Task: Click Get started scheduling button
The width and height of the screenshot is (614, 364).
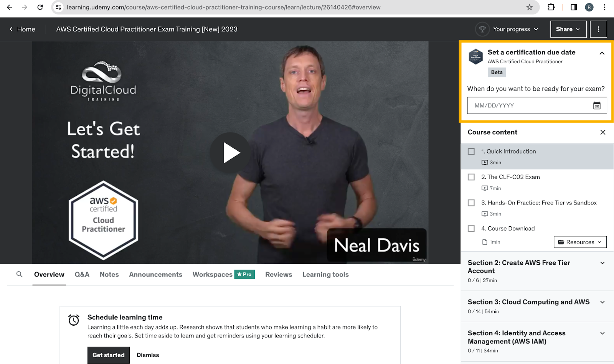Action: point(109,355)
